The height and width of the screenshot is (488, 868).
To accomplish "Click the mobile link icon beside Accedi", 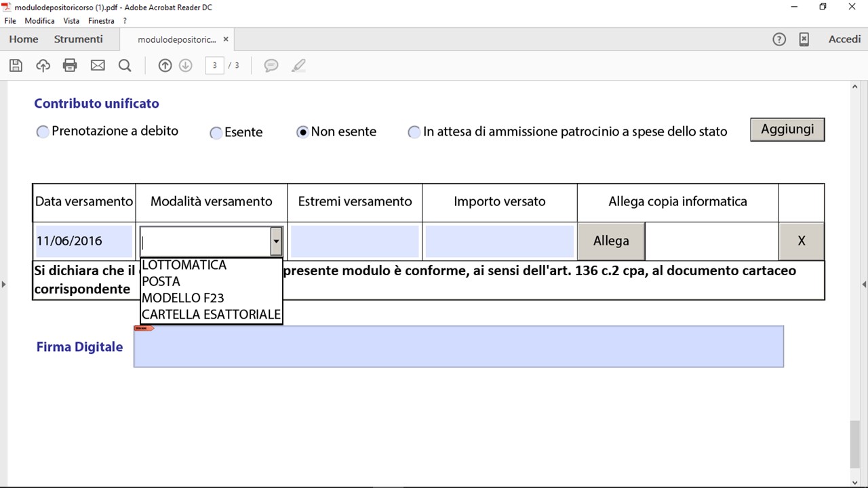I will 804,39.
